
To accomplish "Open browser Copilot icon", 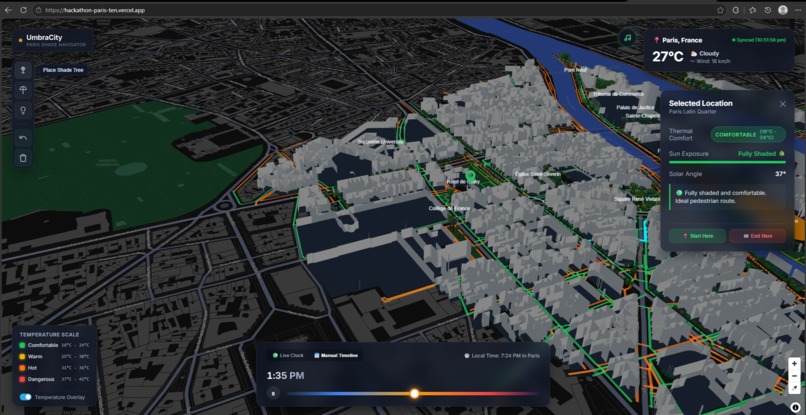I will 736,10.
